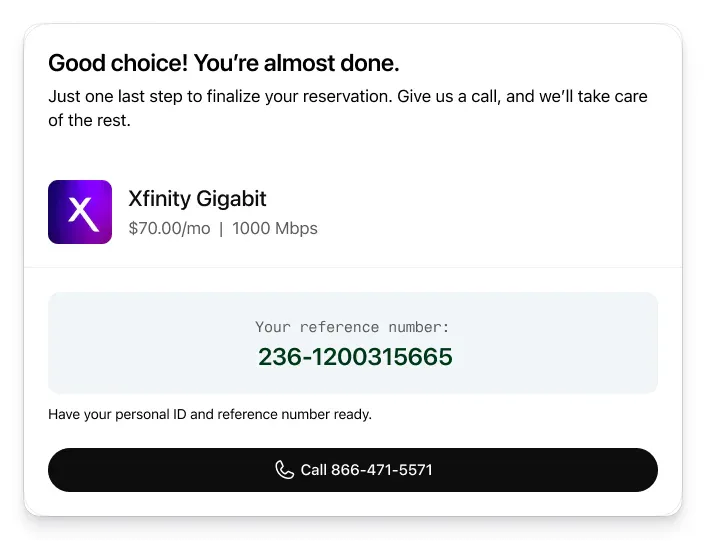Select the reference number 236-1200315665
Image resolution: width=706 pixels, height=541 pixels.
pyautogui.click(x=355, y=356)
